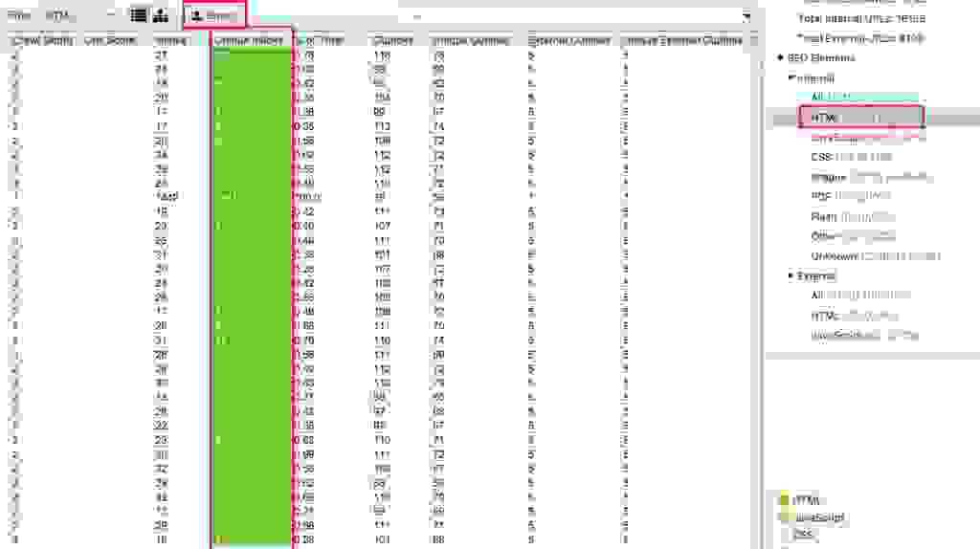Click the Export button
The width and height of the screenshot is (980, 549).
214,15
